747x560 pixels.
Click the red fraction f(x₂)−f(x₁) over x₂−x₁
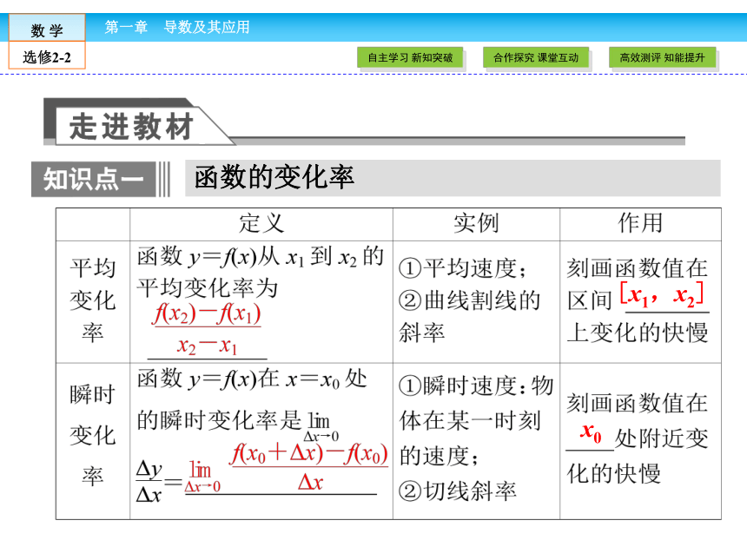[207, 330]
